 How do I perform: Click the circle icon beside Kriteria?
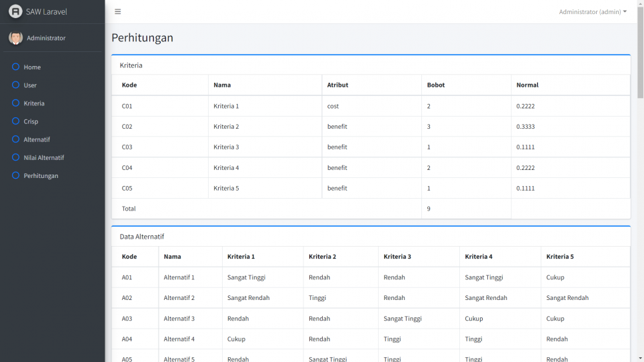[15, 103]
